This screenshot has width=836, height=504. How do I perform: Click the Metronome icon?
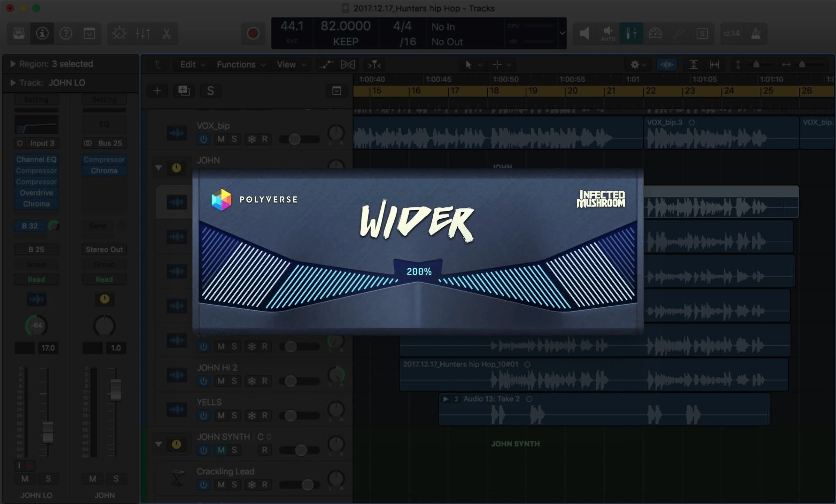click(x=756, y=33)
